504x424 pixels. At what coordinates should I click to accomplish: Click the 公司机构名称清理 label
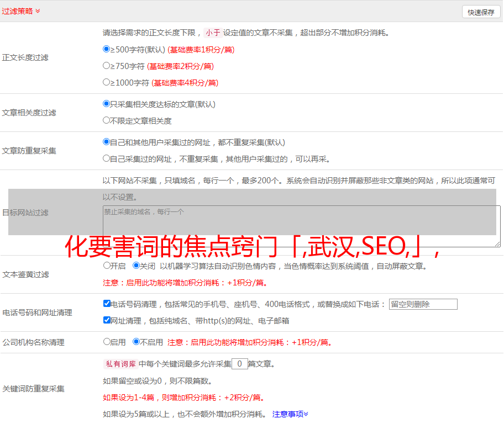click(33, 342)
